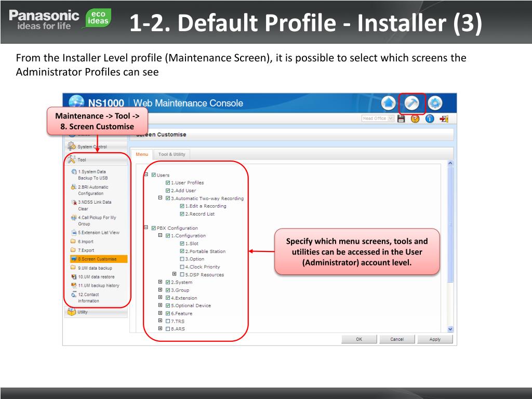532x399 pixels.
Task: Select 1.System Data Backup To USB
Action: [x=92, y=175]
